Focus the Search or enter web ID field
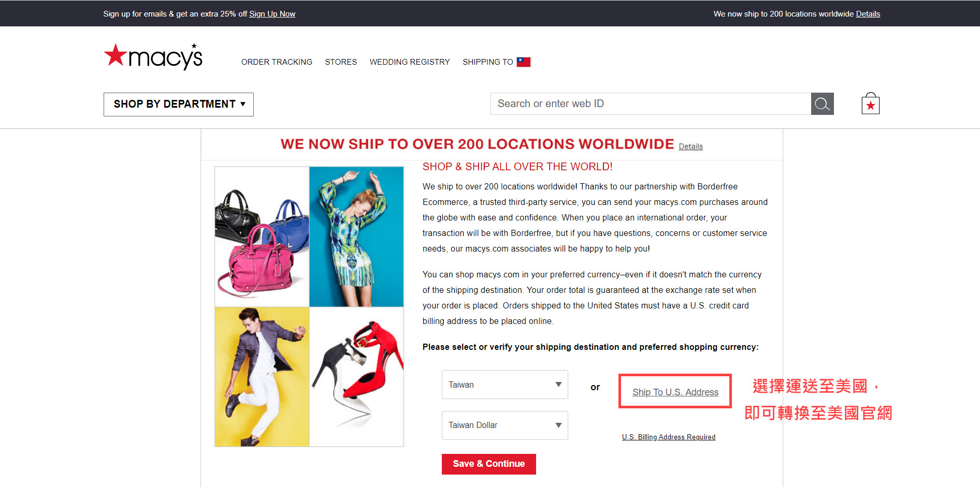The image size is (980, 487). tap(650, 104)
